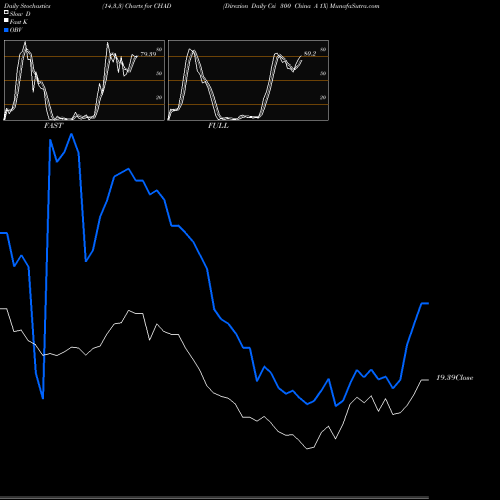Click the 50 axis label in FULL chart
The width and height of the screenshot is (500, 500).
(323, 74)
